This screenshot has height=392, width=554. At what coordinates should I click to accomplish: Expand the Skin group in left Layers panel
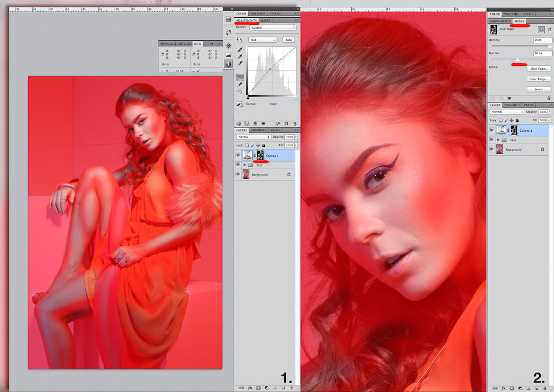(245, 165)
